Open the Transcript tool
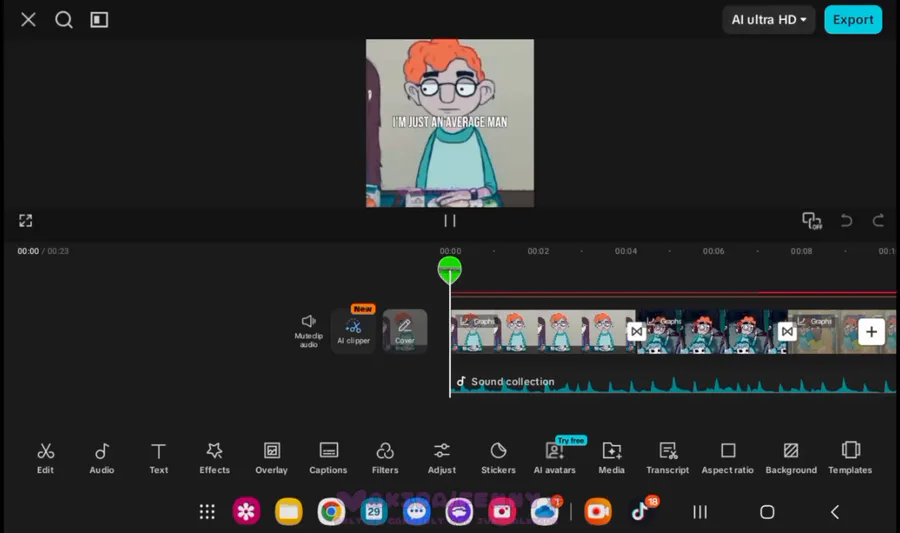 [x=668, y=458]
